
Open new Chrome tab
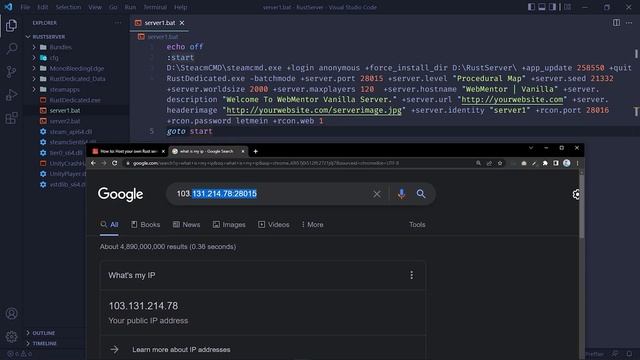pos(256,151)
